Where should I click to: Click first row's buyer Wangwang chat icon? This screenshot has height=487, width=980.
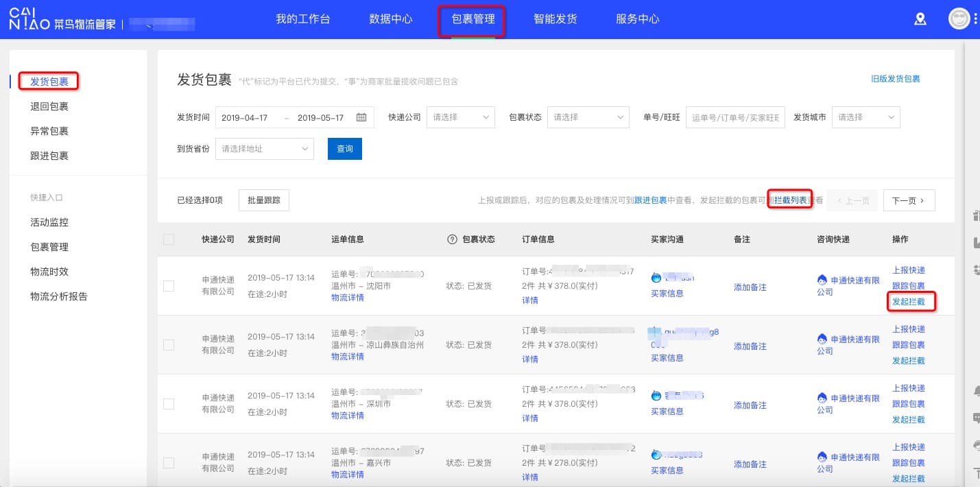(656, 278)
